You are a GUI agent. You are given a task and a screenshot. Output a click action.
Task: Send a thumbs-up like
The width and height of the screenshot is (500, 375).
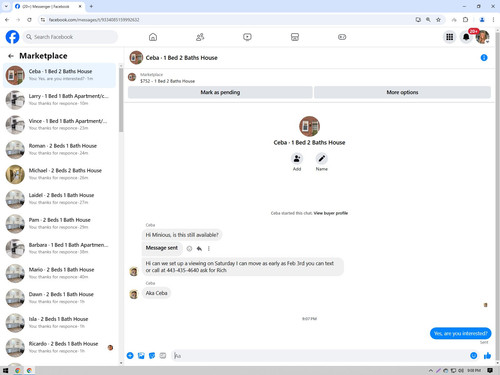tap(487, 356)
